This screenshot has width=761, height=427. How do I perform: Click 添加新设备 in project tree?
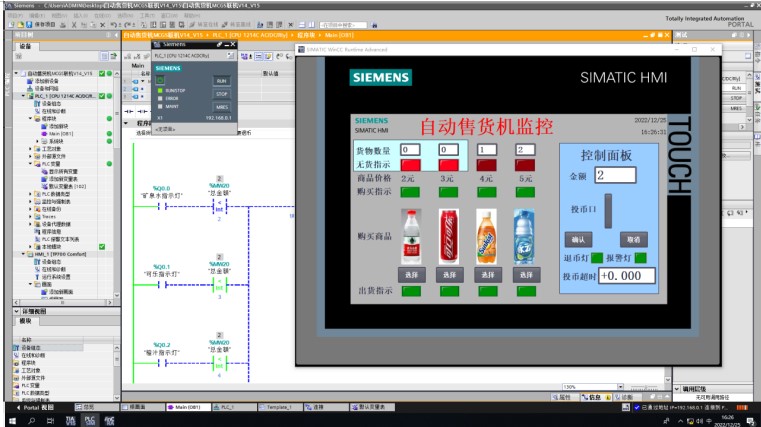pyautogui.click(x=43, y=81)
